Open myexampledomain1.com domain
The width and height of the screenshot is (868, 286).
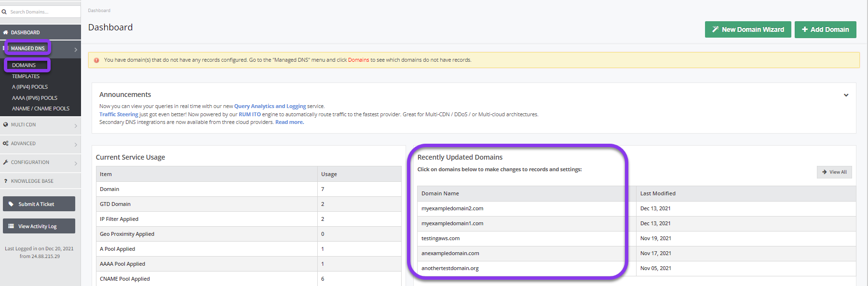click(x=452, y=223)
